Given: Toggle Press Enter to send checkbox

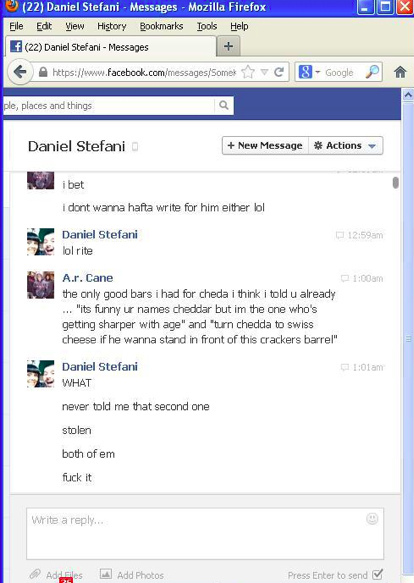Looking at the screenshot, I should (378, 574).
